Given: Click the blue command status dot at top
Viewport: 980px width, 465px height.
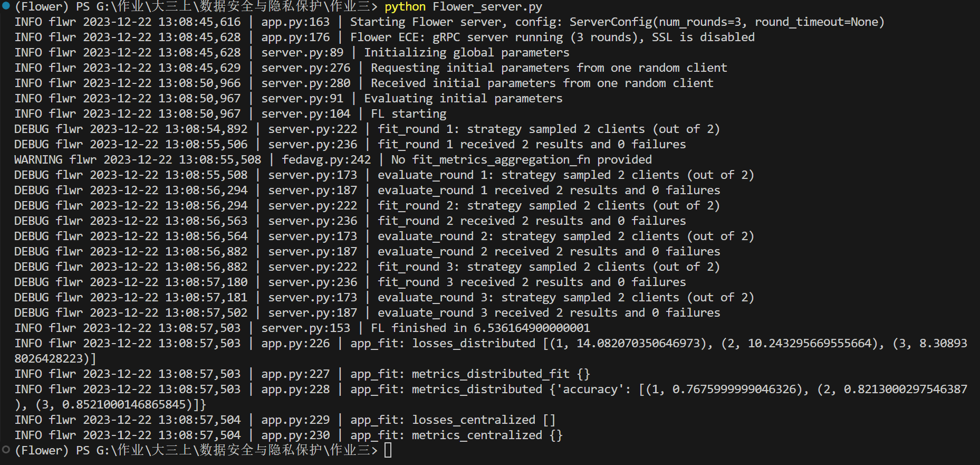Looking at the screenshot, I should tap(6, 6).
